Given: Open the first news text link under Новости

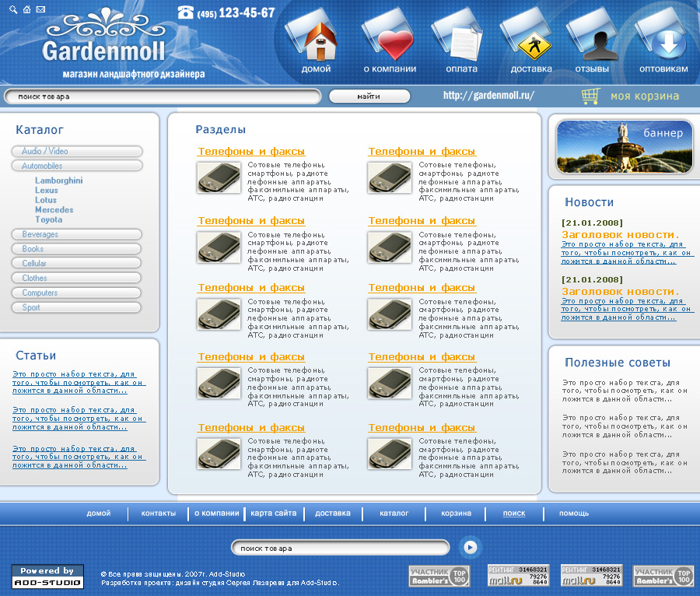Looking at the screenshot, I should [x=627, y=253].
